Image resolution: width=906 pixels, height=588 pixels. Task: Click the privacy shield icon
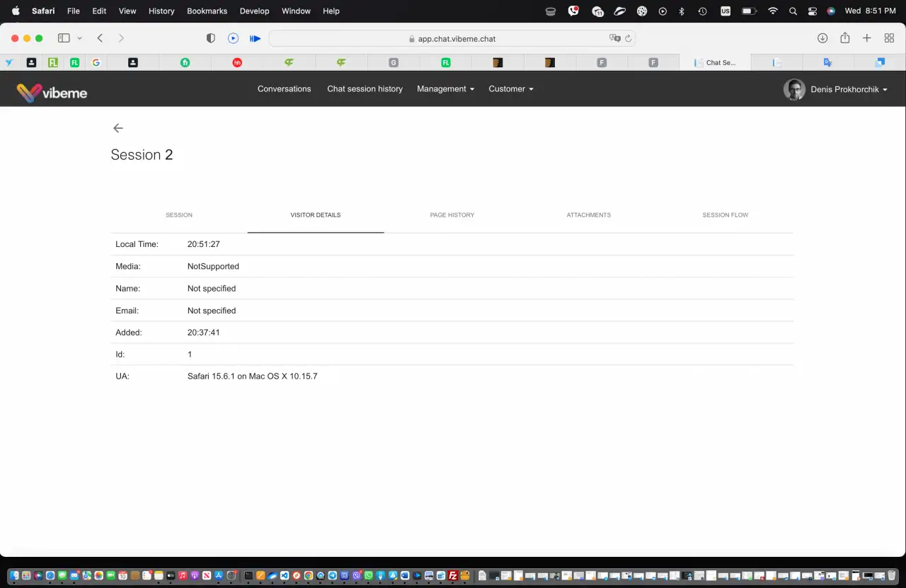211,38
